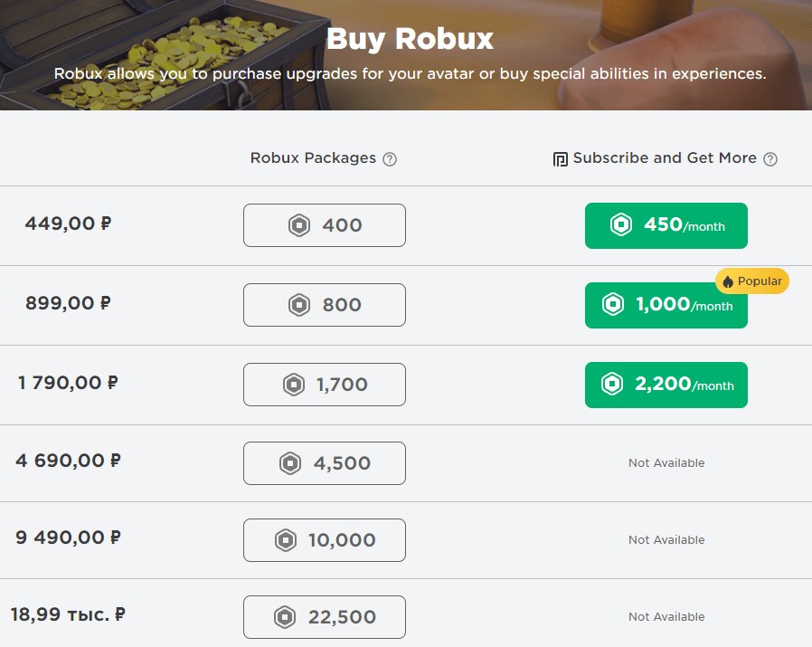Subscribe to the 1,000/month Robux plan
812x647 pixels.
(666, 305)
